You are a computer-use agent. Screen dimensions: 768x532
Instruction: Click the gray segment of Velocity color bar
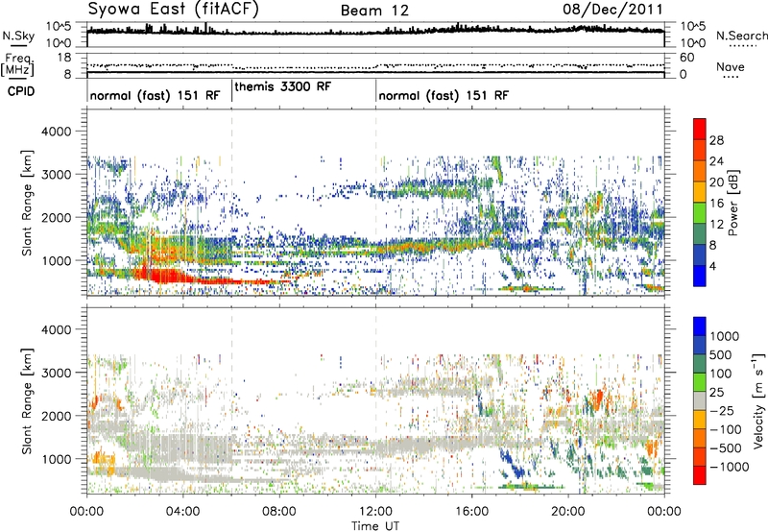pos(700,400)
